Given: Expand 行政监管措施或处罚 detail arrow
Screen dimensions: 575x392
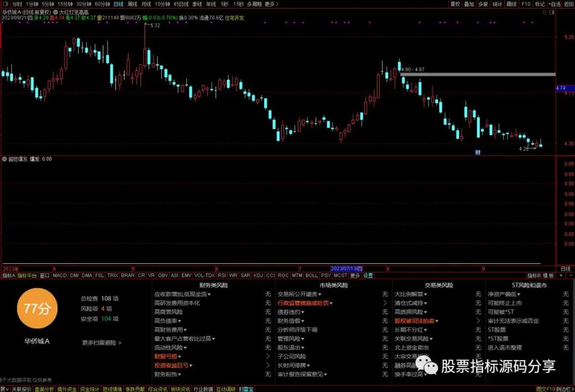Looking at the screenshot, I should pyautogui.click(x=385, y=303).
